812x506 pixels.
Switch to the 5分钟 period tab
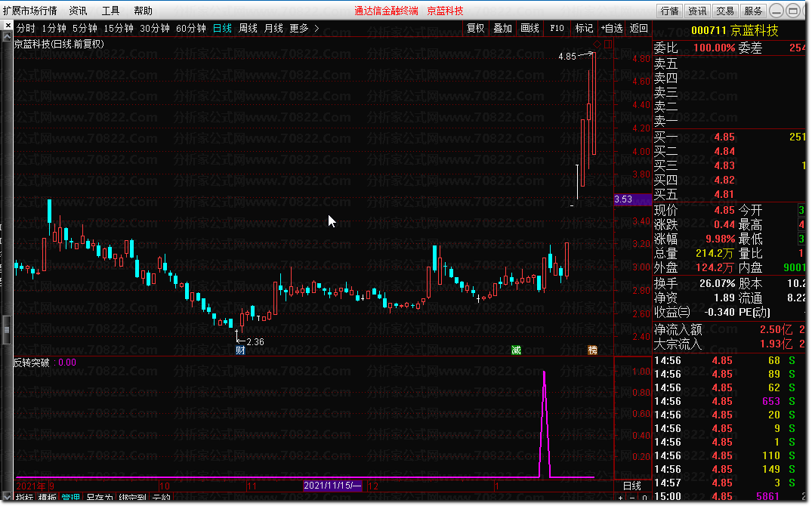coord(85,28)
